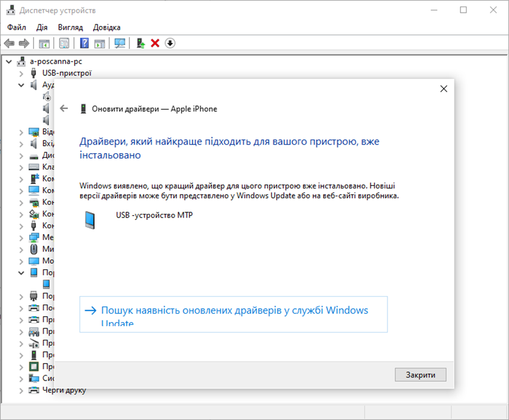Select the display adapters icon beside Від
The height and width of the screenshot is (420, 509).
(x=34, y=132)
